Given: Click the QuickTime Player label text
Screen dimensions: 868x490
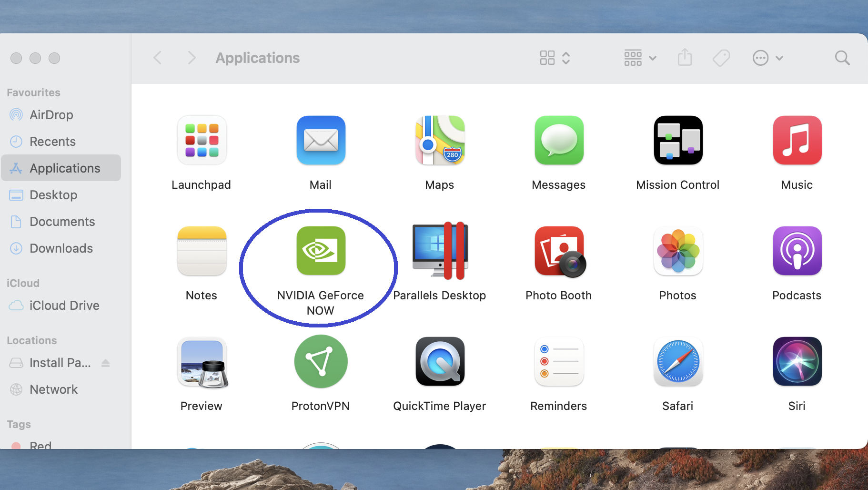Looking at the screenshot, I should pos(440,406).
